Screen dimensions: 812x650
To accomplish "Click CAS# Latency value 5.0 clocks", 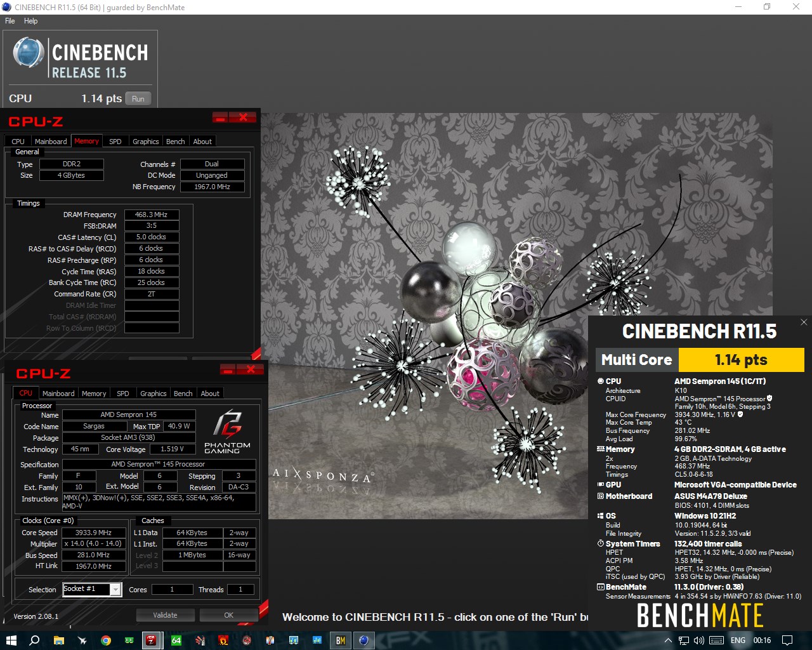I will pyautogui.click(x=152, y=237).
